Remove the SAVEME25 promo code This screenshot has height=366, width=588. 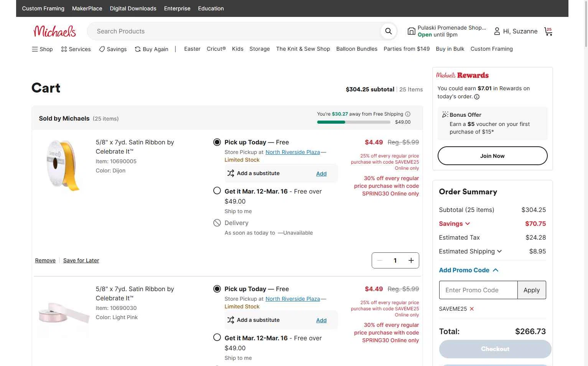coord(472,309)
